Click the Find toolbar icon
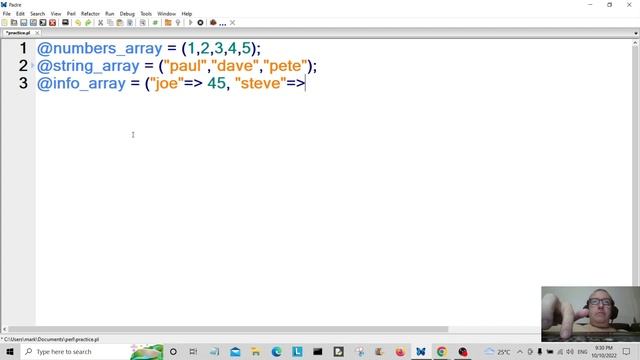The image size is (640, 360). [x=142, y=23]
